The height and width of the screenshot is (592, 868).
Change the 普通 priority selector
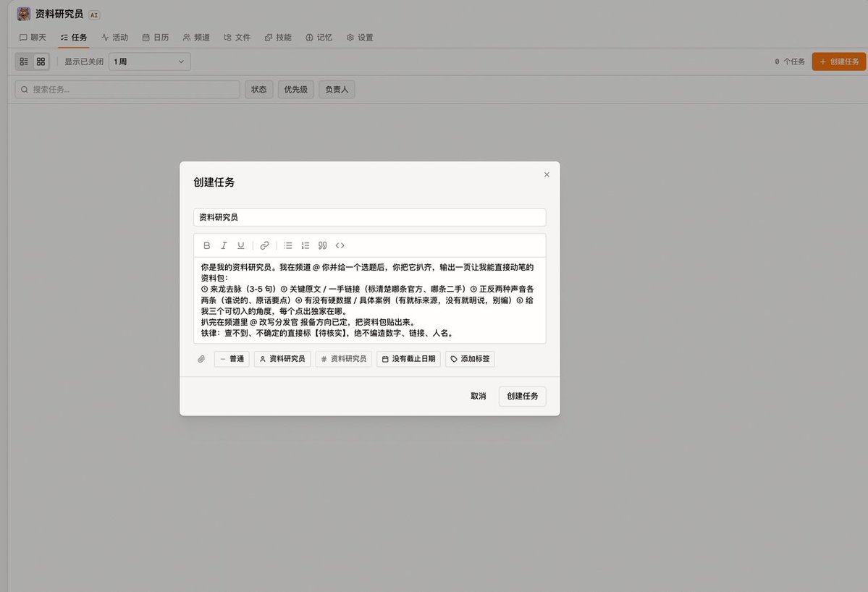(x=232, y=359)
